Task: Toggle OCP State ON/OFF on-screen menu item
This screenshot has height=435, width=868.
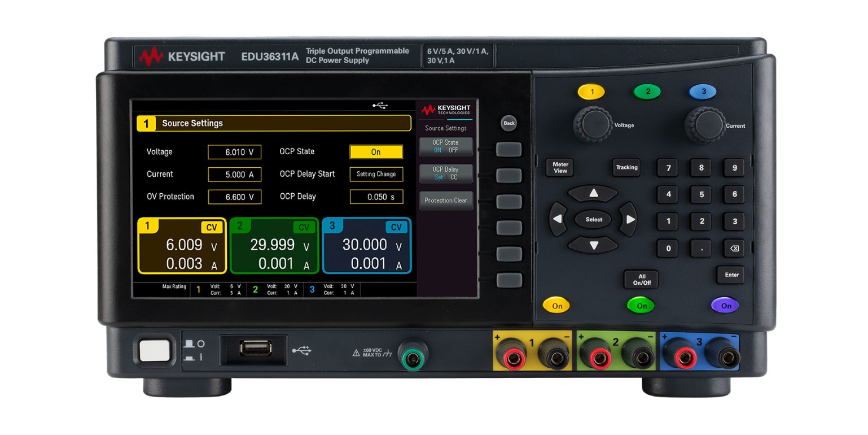Action: coord(445,146)
